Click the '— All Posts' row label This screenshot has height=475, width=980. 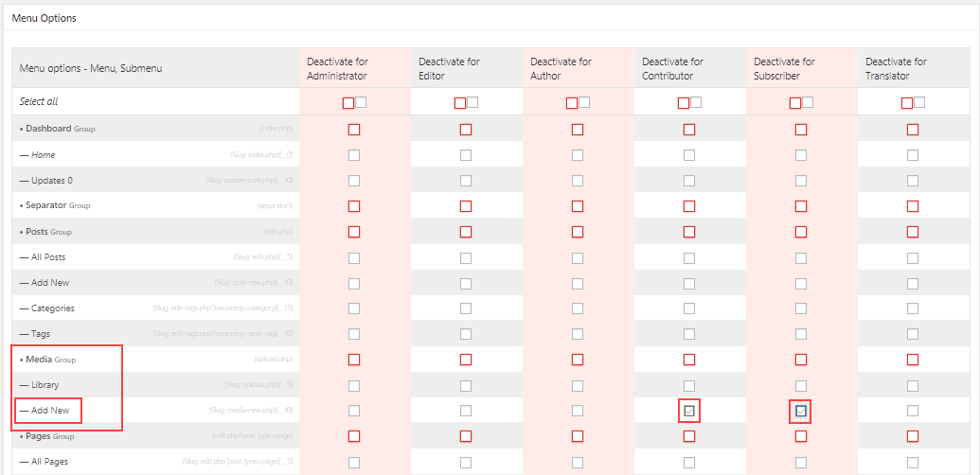(x=43, y=257)
